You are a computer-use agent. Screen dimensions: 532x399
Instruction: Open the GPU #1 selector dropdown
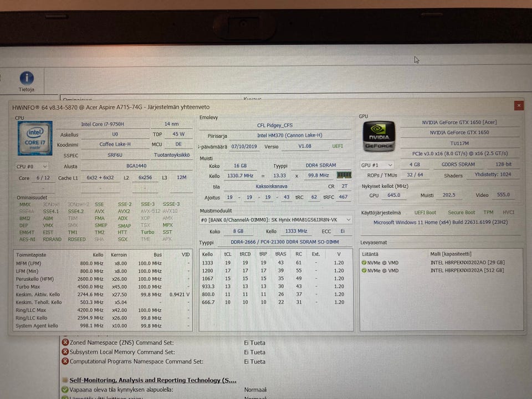point(377,165)
